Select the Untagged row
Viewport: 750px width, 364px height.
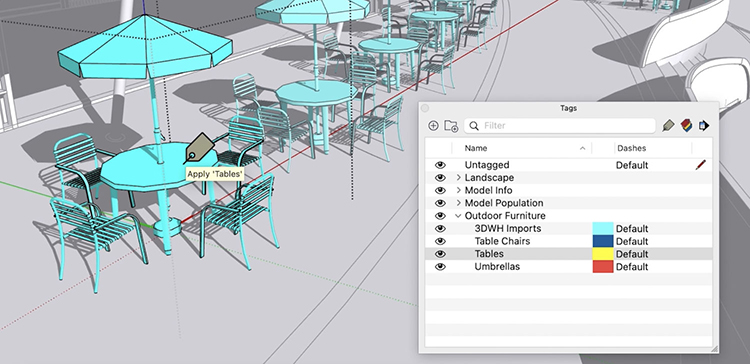[569, 165]
